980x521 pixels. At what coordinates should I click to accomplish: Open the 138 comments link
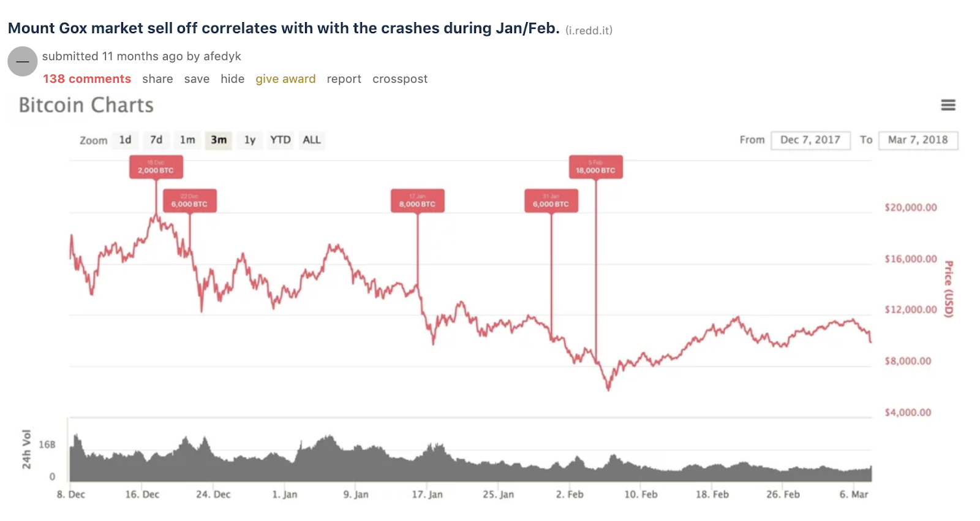click(87, 79)
